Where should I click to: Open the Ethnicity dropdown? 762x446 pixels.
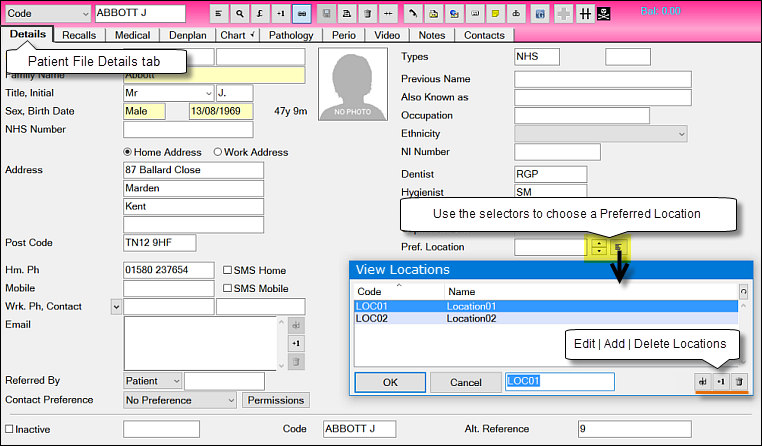pos(601,134)
